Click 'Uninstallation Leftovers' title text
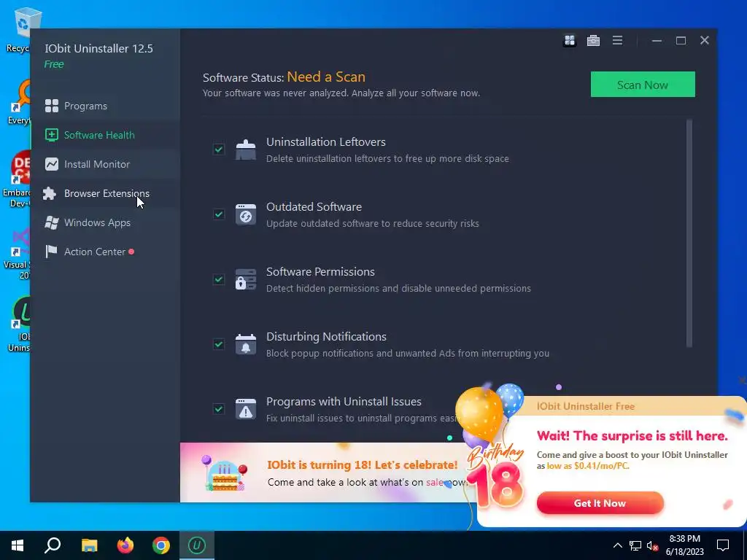The height and width of the screenshot is (560, 747). (x=326, y=142)
